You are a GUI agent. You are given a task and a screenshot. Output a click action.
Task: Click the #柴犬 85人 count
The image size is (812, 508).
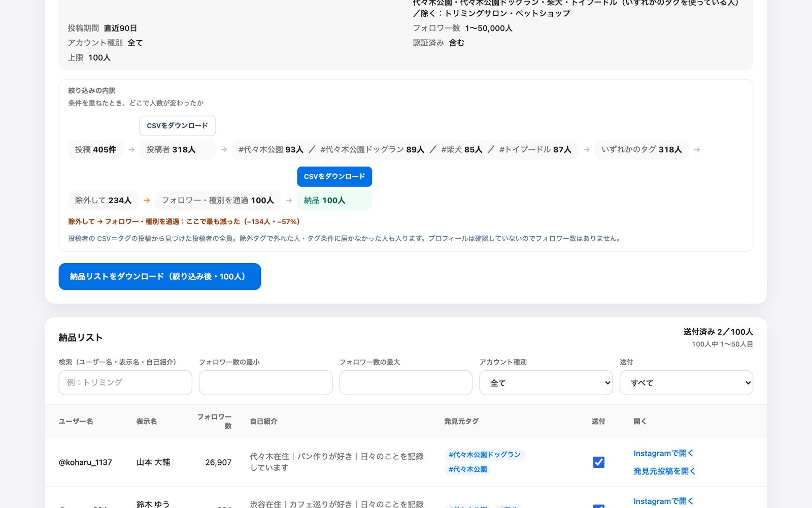pyautogui.click(x=462, y=149)
